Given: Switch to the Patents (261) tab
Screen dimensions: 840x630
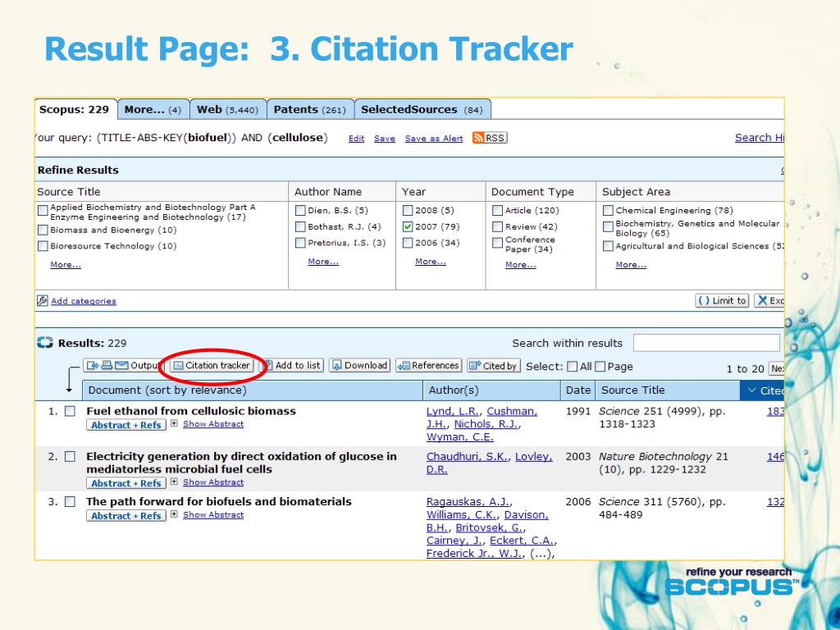Looking at the screenshot, I should [x=310, y=110].
